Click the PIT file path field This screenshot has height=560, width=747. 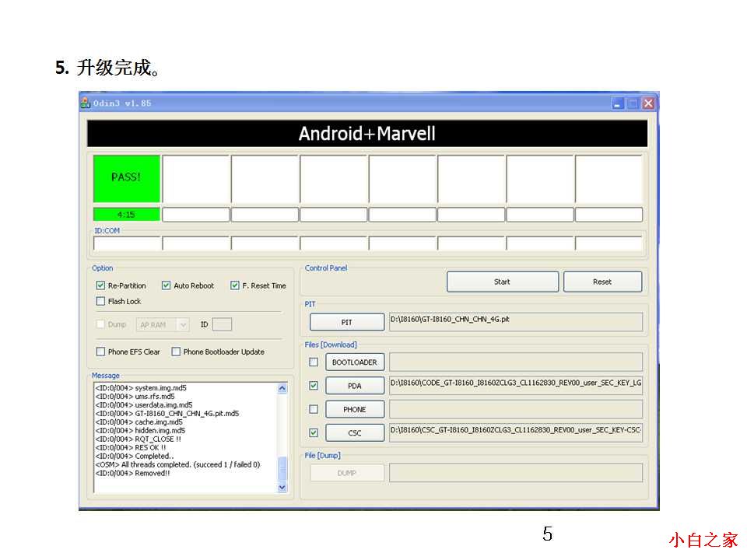click(x=516, y=322)
